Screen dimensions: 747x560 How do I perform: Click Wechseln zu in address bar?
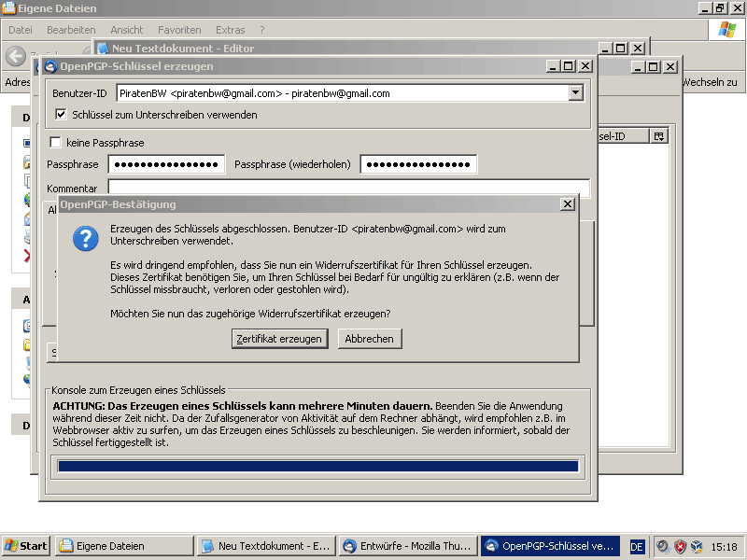[x=710, y=82]
